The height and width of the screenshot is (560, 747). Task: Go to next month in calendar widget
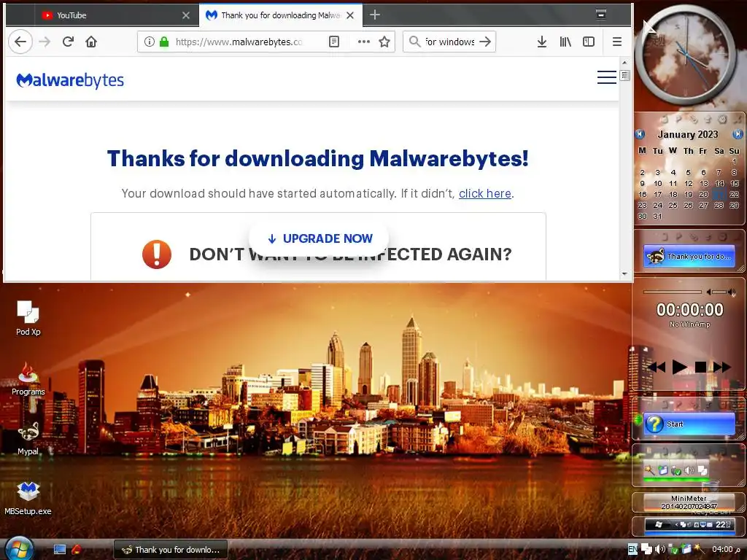tap(738, 134)
